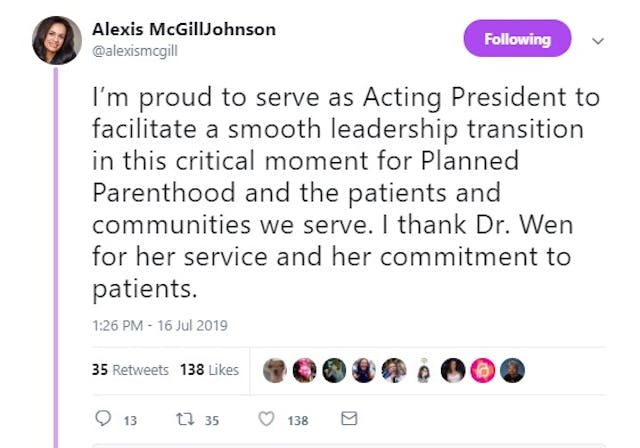Click the first liker avatar thumbnail

[x=275, y=370]
